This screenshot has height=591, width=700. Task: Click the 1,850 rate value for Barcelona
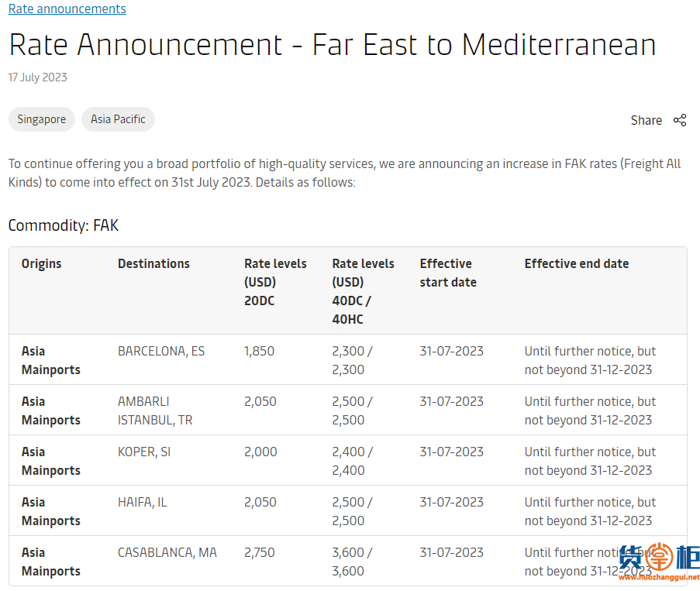[260, 351]
